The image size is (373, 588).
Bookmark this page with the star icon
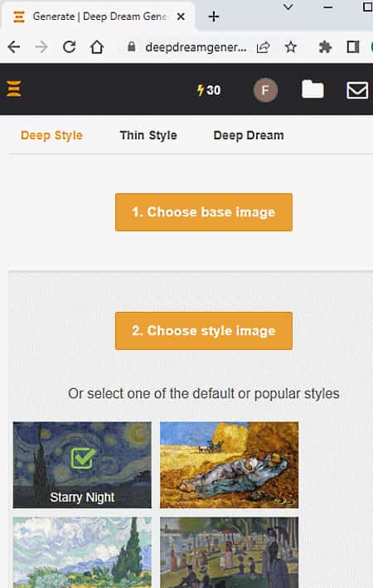[x=291, y=47]
